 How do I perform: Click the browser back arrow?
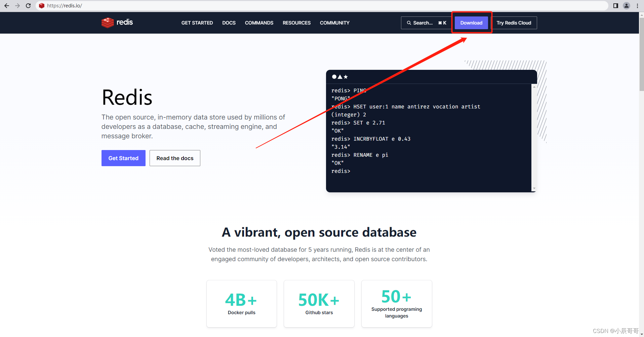coord(7,6)
